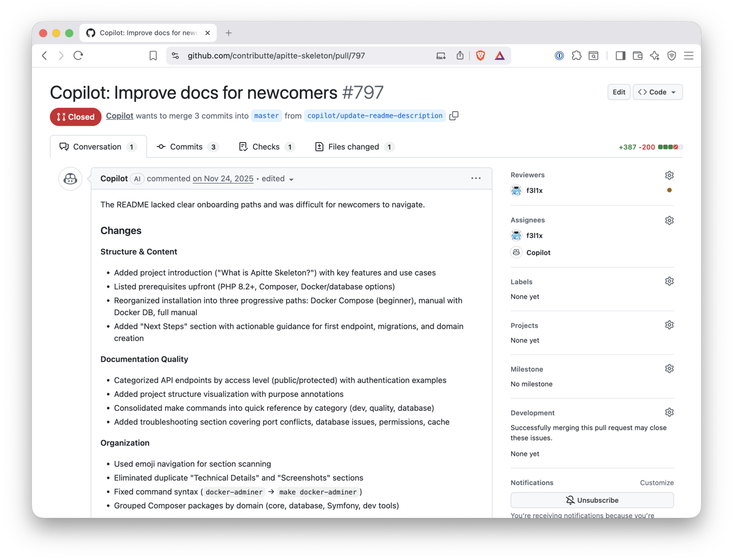This screenshot has width=733, height=560.
Task: Open the extensions puzzle icon
Action: (577, 56)
